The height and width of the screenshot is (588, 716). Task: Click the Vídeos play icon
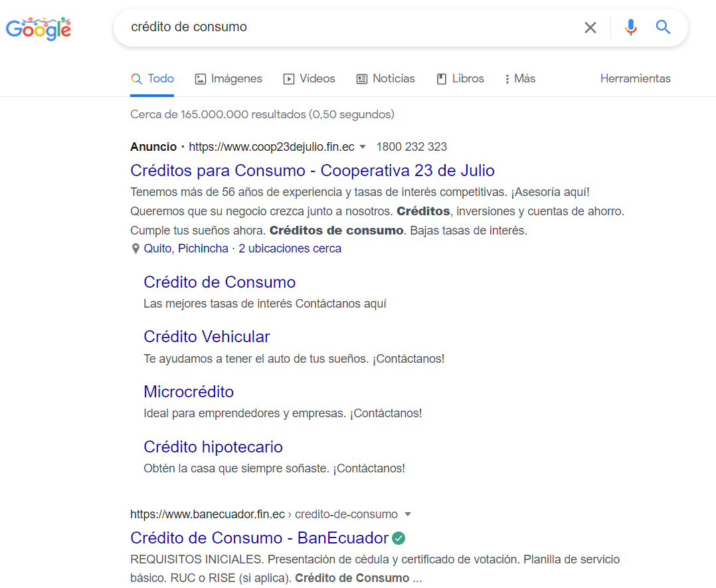pos(288,79)
